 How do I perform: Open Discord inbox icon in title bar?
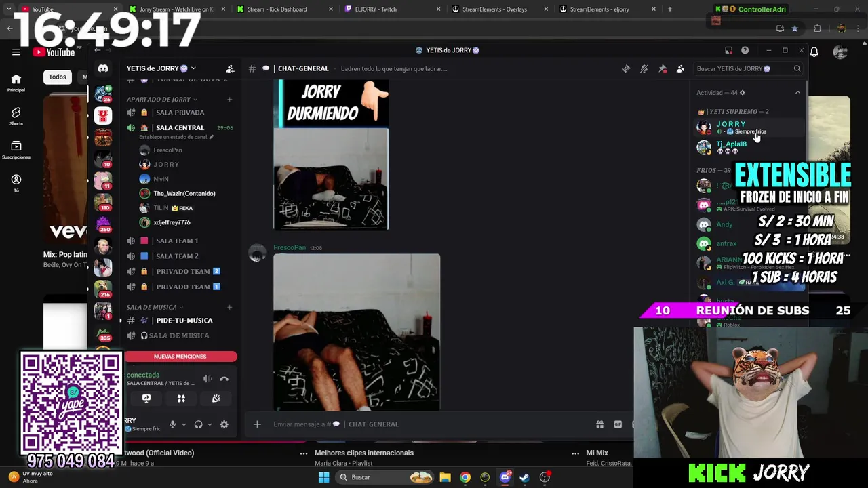click(x=728, y=50)
